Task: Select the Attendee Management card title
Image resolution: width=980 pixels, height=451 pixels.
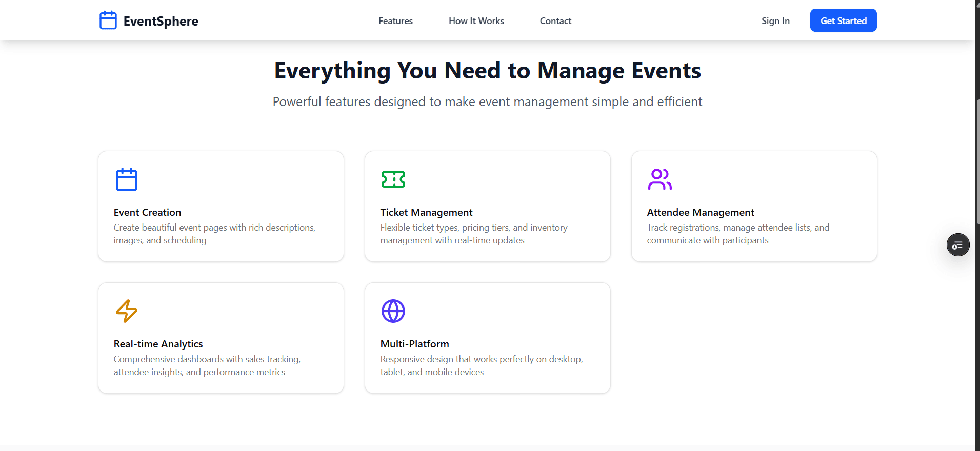Action: tap(701, 212)
